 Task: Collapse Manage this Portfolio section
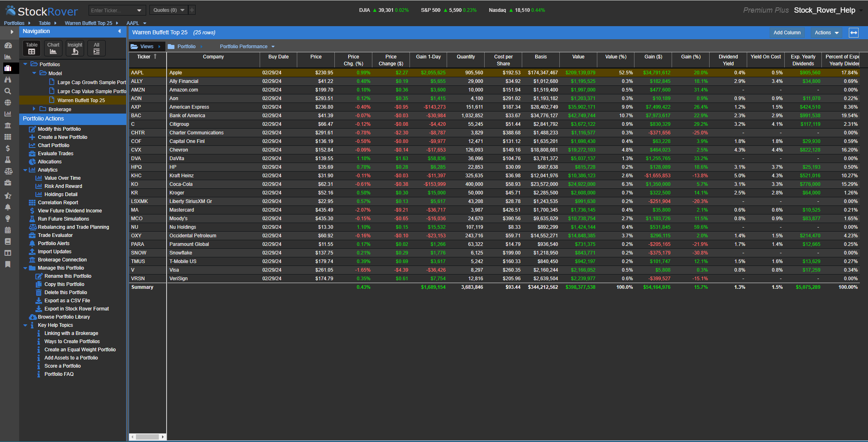[x=25, y=268]
